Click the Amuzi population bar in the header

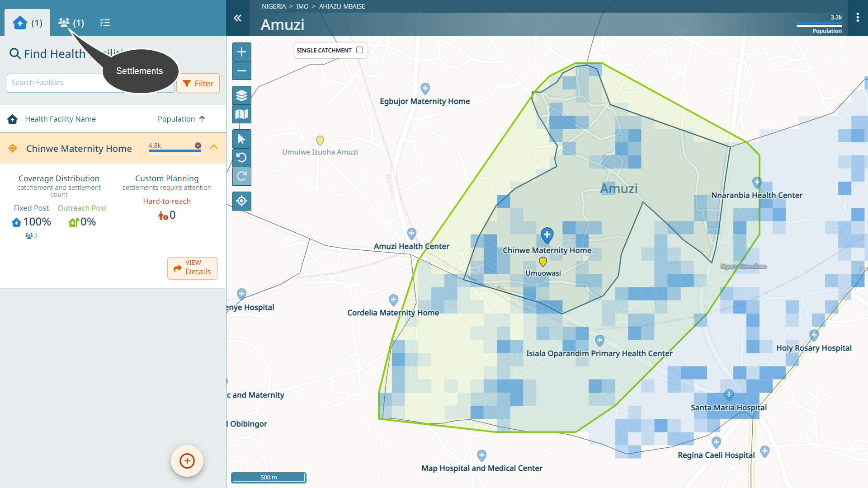[819, 24]
